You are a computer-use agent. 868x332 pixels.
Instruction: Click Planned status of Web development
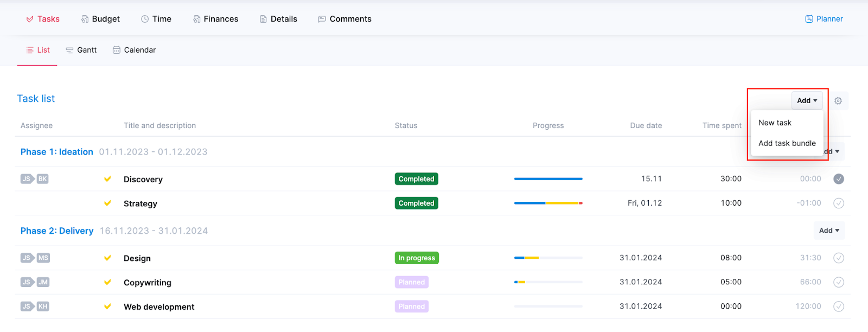point(412,307)
